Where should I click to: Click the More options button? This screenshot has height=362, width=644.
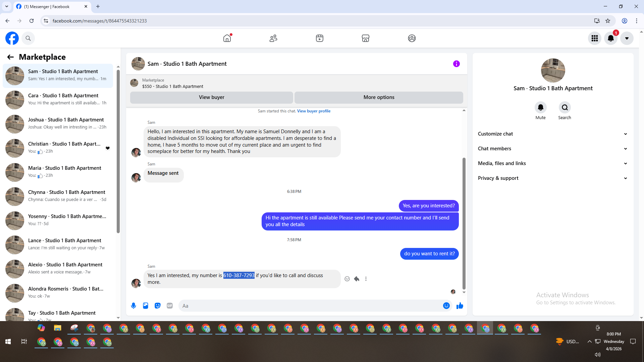coord(379,97)
